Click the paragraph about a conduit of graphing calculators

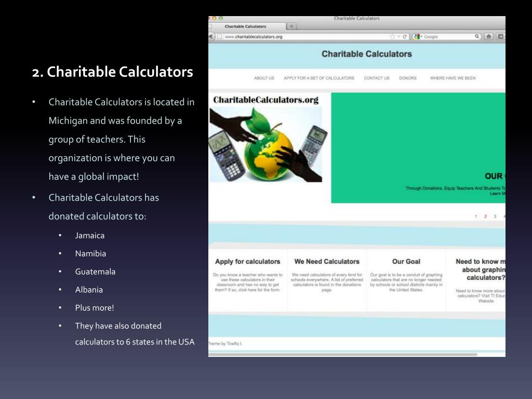[x=406, y=282]
